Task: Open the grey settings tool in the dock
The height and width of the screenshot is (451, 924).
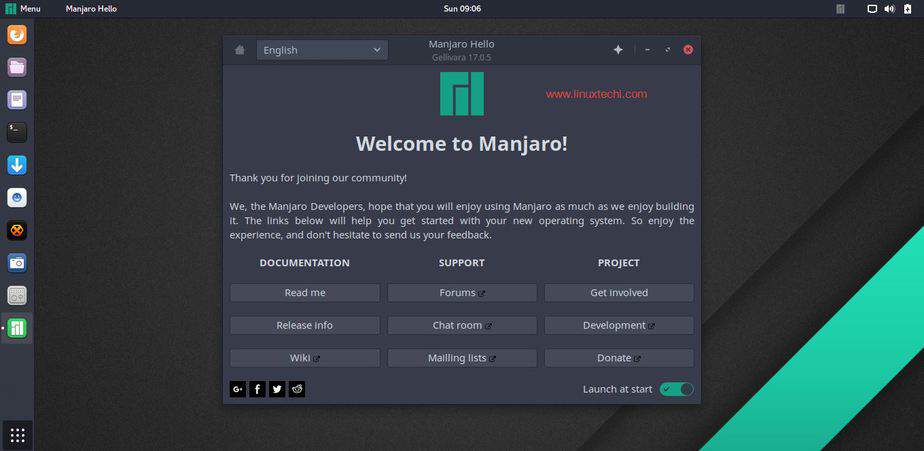Action: point(17,295)
